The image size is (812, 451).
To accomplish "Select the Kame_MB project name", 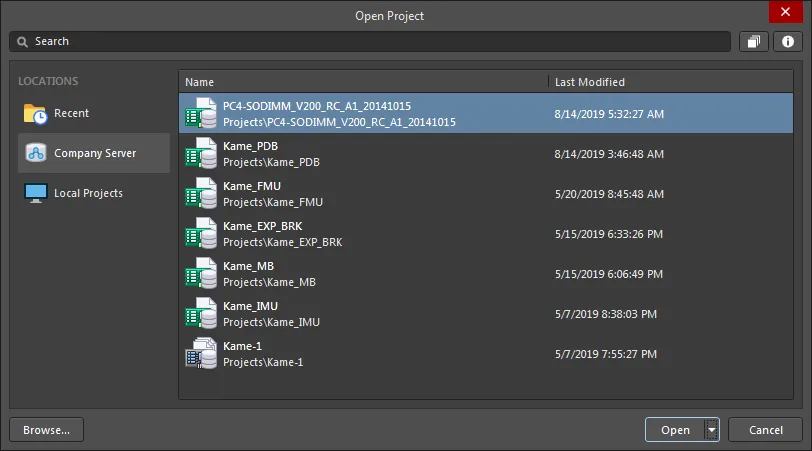I will point(248,266).
